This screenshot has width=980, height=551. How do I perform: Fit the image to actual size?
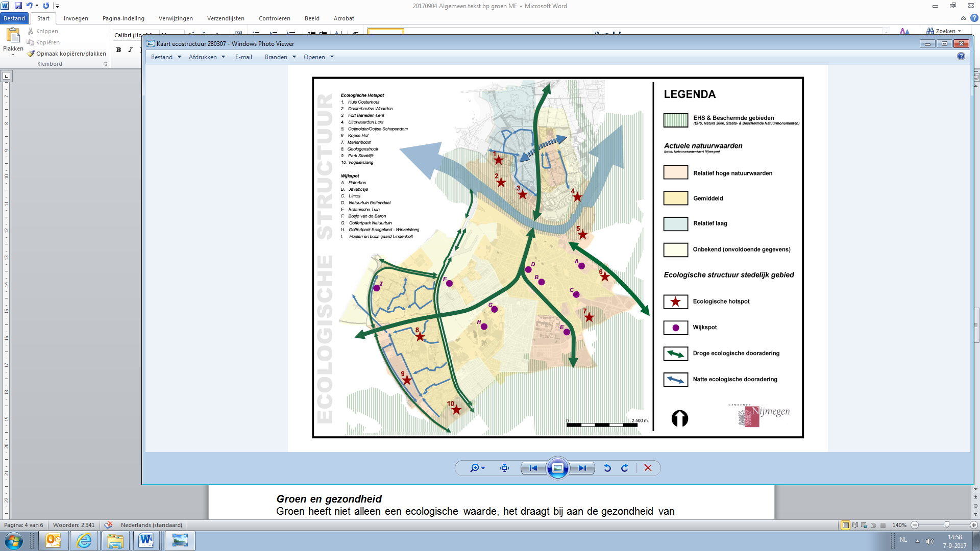click(x=504, y=468)
